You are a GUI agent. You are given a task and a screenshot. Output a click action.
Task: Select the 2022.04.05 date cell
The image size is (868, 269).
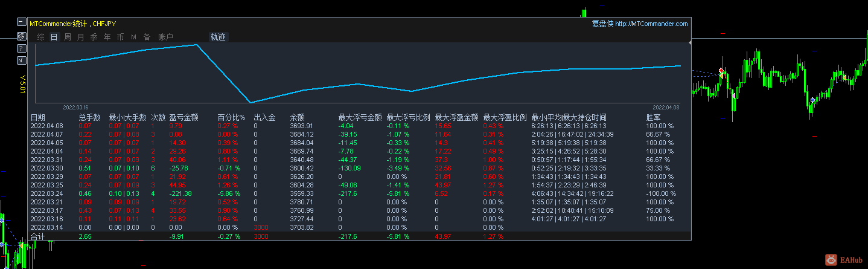click(46, 143)
